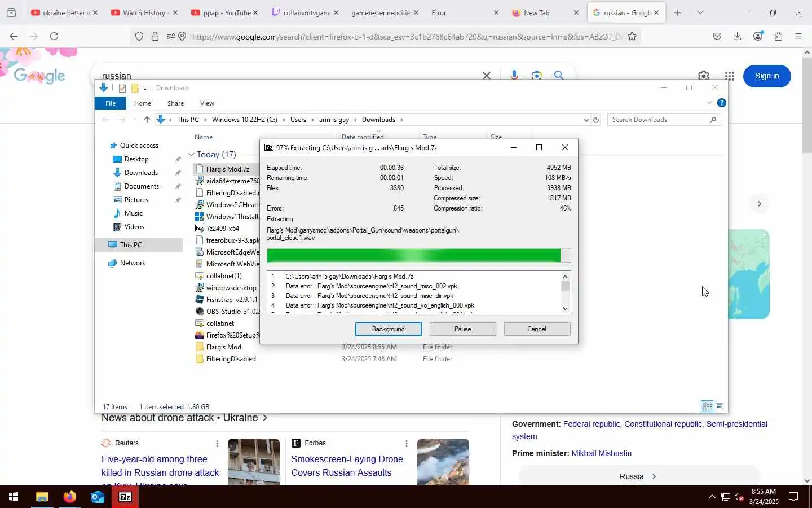Cancel the 7-Zip extraction
This screenshot has height=508, width=812.
(x=537, y=329)
